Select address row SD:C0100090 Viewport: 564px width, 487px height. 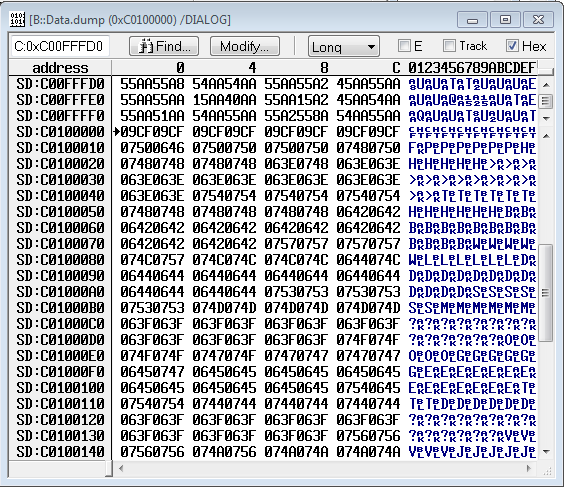[60, 276]
